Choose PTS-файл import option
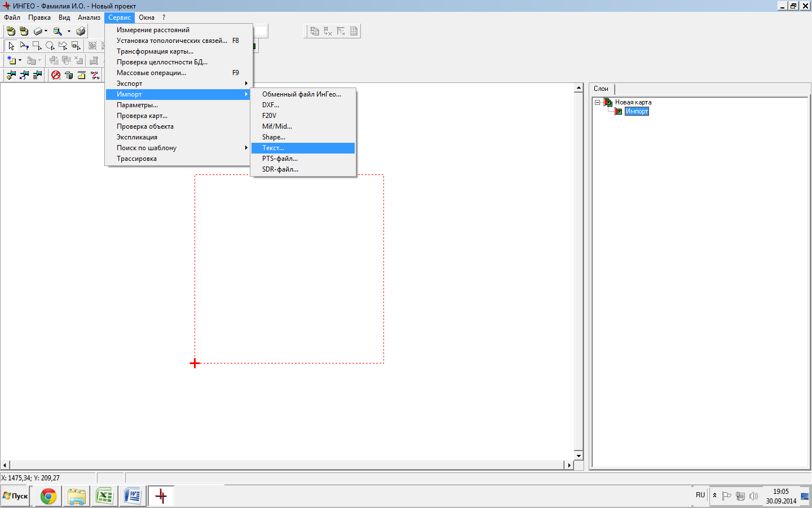Screen dimensions: 812x508 pos(303,159)
